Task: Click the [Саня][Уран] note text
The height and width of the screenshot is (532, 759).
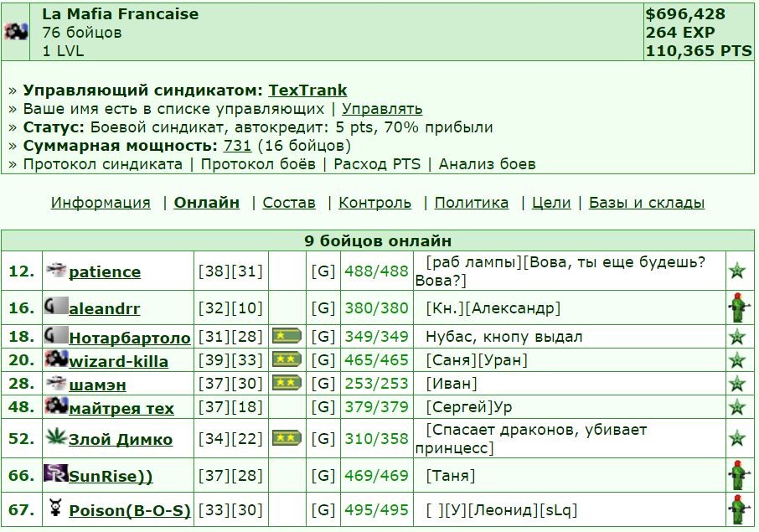Action: (477, 360)
